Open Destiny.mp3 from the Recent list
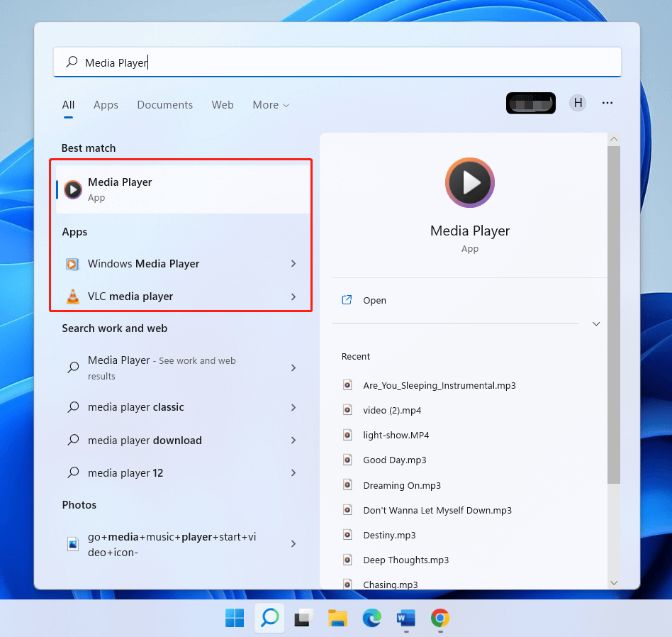672x637 pixels. [x=391, y=534]
